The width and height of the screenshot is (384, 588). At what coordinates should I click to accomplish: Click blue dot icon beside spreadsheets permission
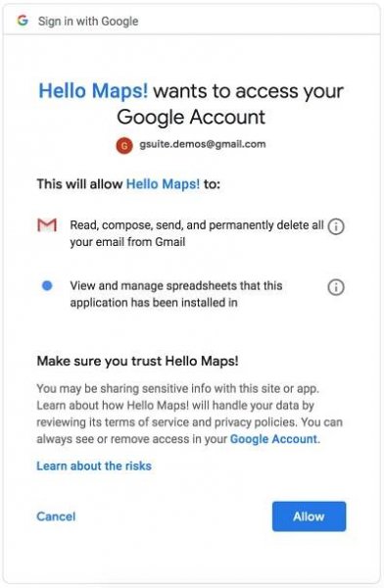pyautogui.click(x=47, y=286)
